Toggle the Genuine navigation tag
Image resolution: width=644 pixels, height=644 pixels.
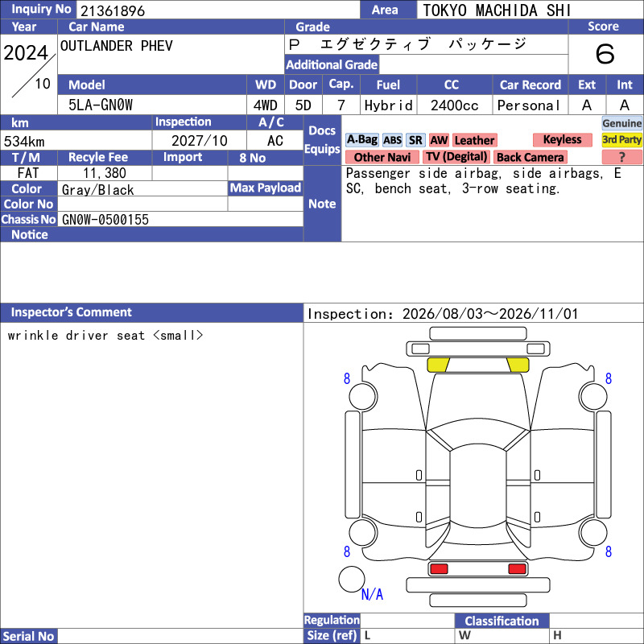pyautogui.click(x=621, y=123)
